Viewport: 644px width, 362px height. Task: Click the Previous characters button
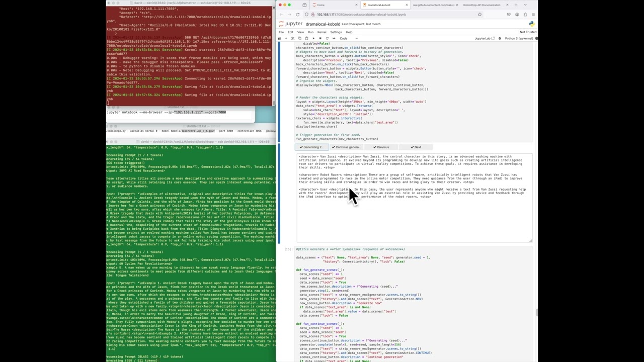tap(380, 147)
